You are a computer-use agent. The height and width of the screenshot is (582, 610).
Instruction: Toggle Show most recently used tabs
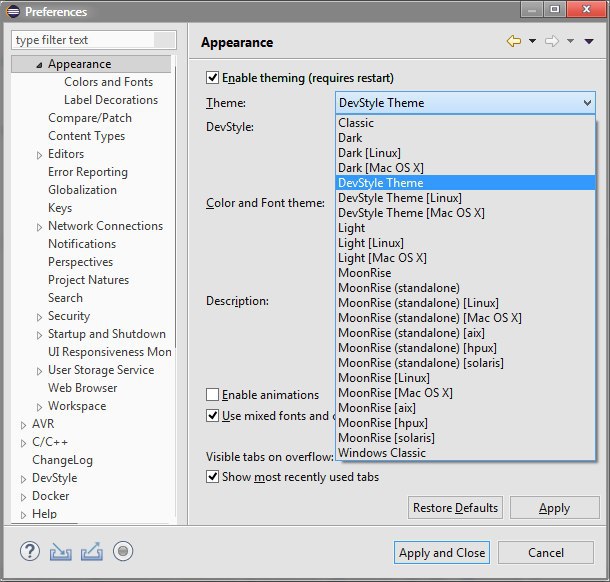pos(212,477)
